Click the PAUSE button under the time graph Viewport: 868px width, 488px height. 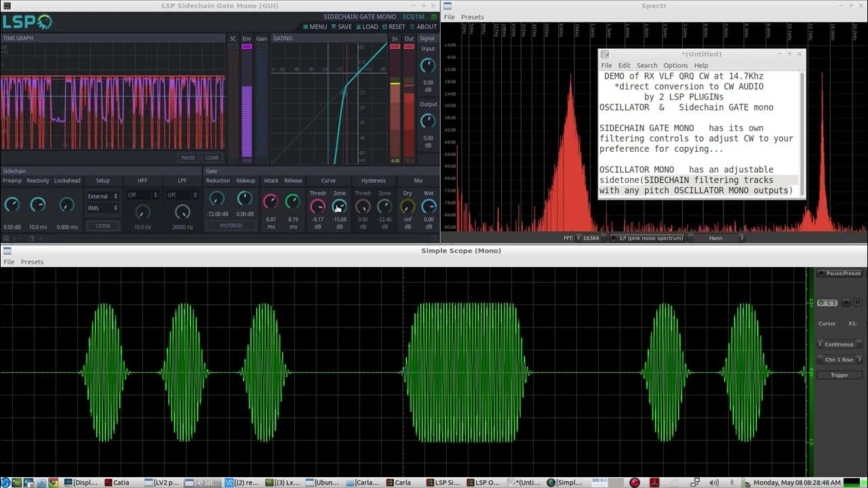pyautogui.click(x=188, y=158)
